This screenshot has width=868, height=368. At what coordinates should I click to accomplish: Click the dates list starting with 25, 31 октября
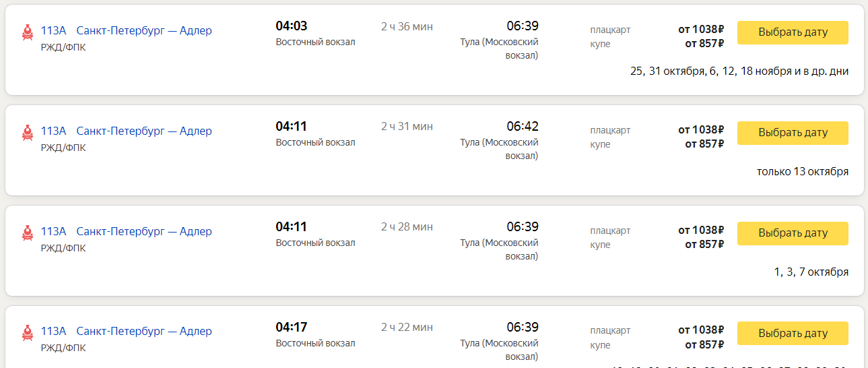click(739, 71)
